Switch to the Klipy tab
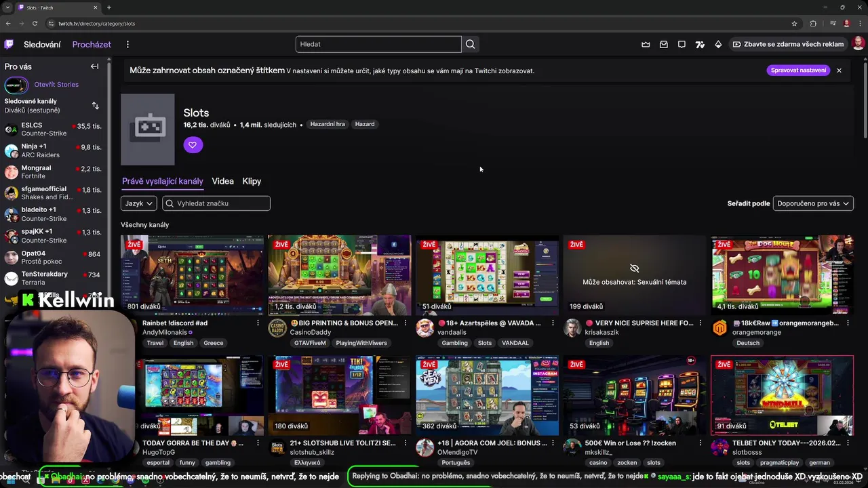The width and height of the screenshot is (868, 488). point(252,182)
